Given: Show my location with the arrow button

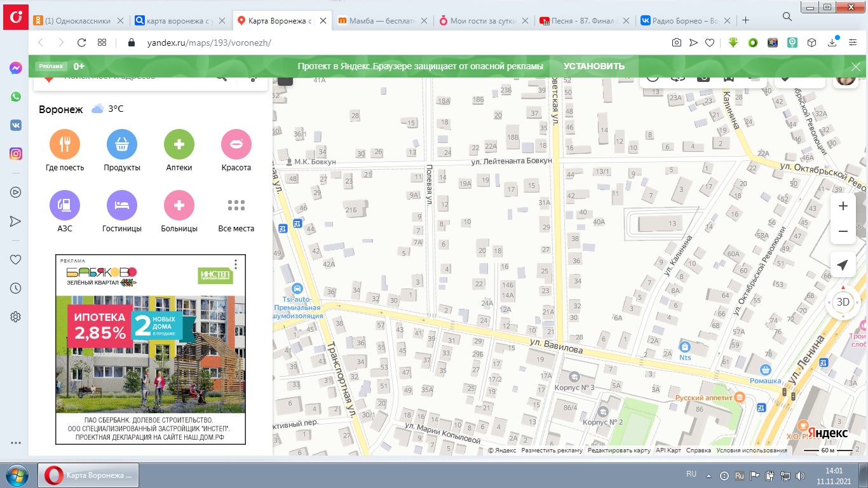Looking at the screenshot, I should [843, 265].
